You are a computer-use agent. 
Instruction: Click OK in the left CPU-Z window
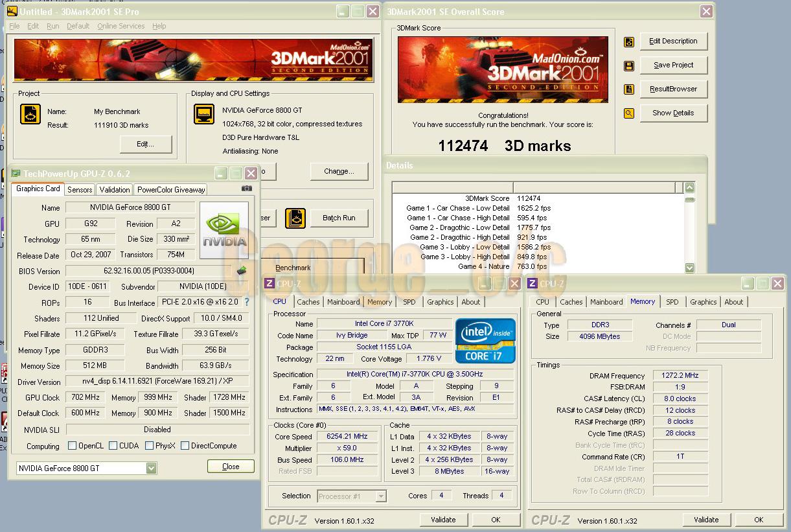(496, 520)
